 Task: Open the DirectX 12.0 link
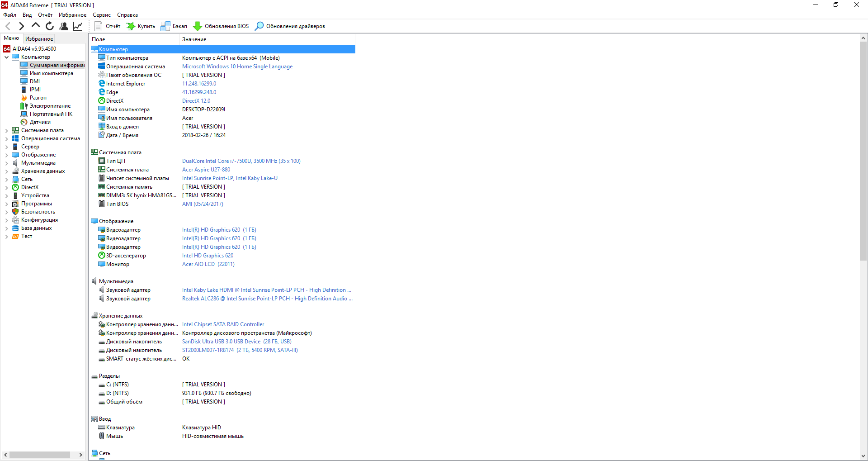click(196, 101)
